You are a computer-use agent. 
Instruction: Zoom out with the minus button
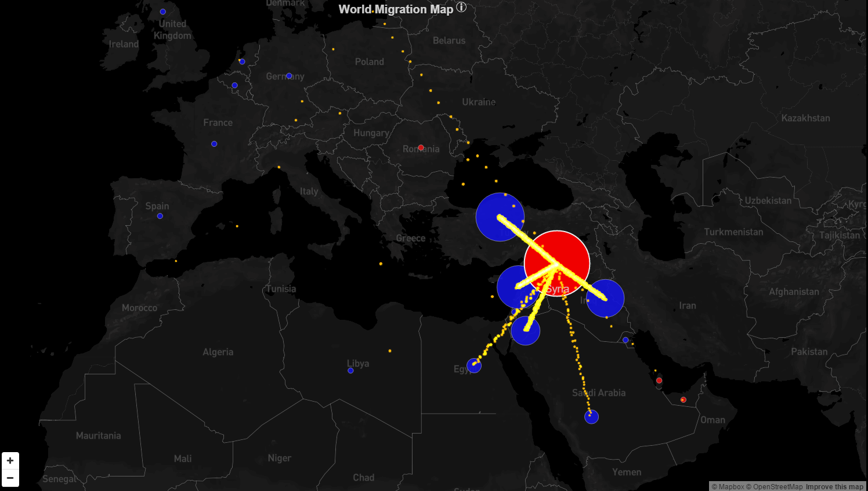(x=10, y=478)
